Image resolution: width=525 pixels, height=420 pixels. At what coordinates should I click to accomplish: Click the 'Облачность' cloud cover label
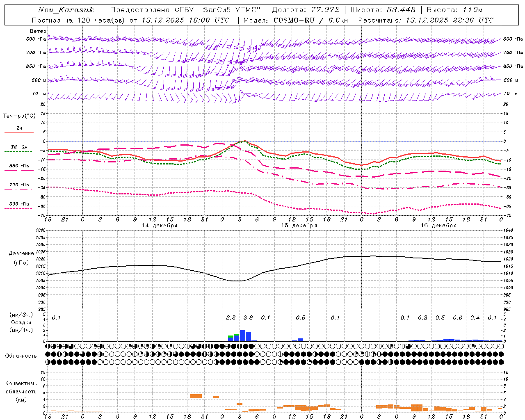point(21,356)
